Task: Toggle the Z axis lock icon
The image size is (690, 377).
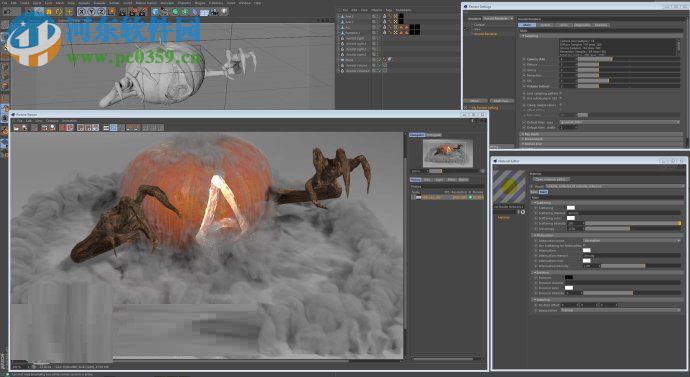Action: click(101, 12)
